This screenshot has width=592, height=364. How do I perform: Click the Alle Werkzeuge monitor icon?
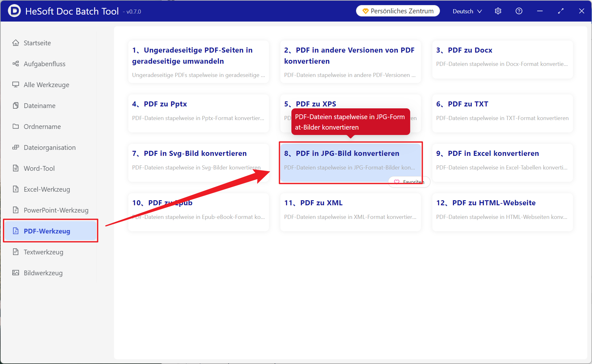tap(16, 85)
